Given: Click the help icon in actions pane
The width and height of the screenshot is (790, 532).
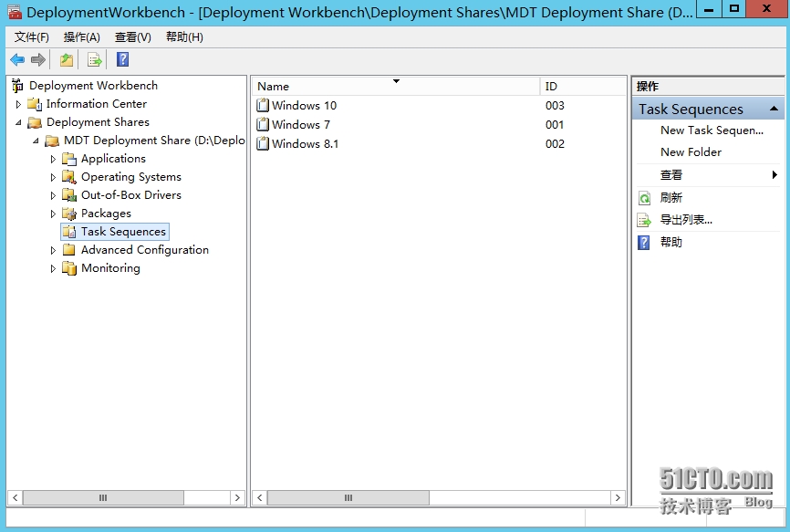Looking at the screenshot, I should pyautogui.click(x=644, y=243).
